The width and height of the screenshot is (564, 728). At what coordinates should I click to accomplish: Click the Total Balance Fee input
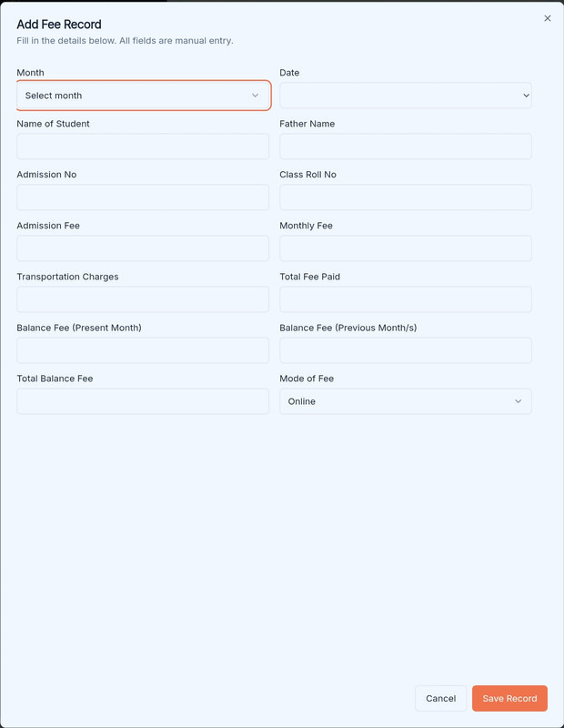[143, 401]
